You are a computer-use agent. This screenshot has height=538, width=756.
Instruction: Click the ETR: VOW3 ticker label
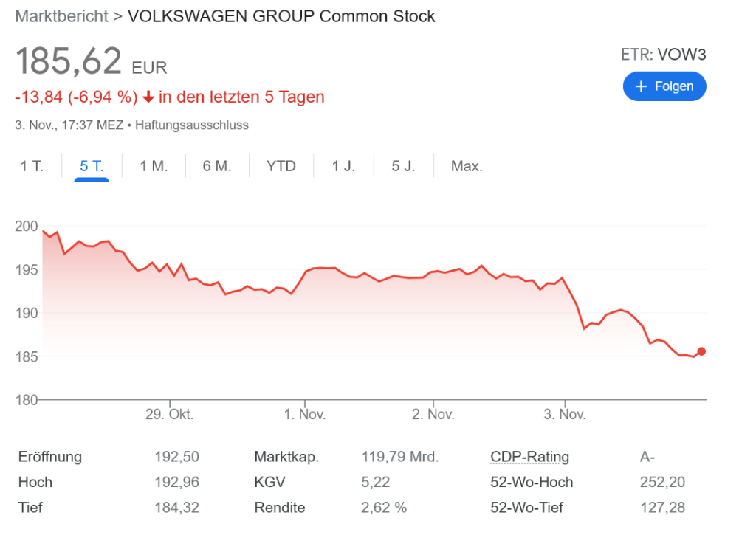pos(664,54)
